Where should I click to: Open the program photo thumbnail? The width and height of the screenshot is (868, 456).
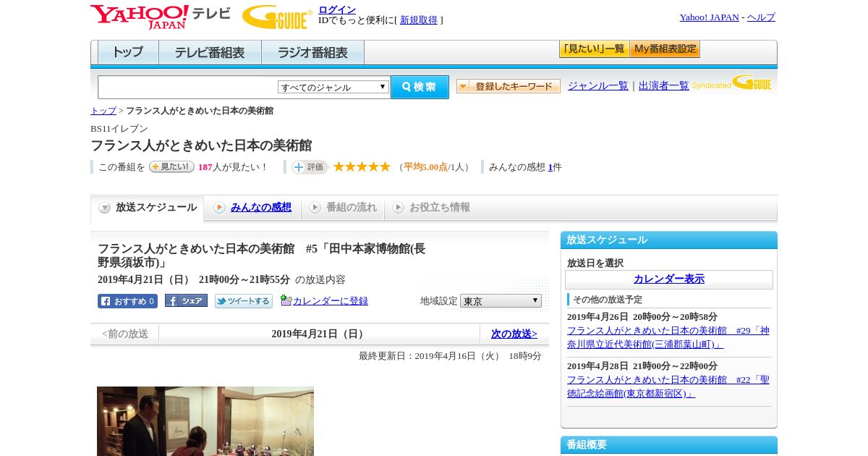[205, 421]
